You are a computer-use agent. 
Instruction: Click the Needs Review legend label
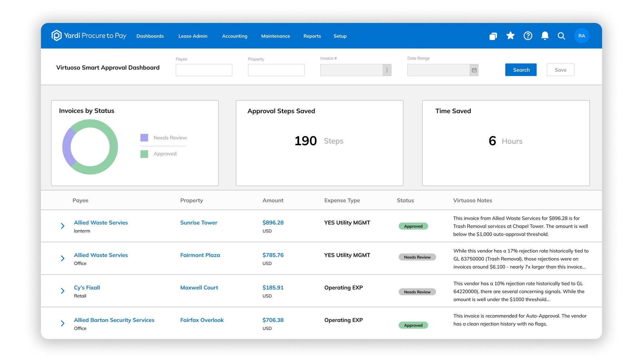[170, 138]
